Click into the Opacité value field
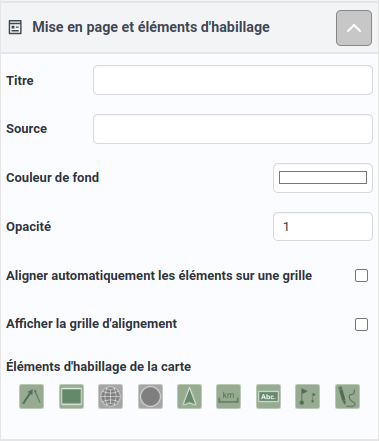The height and width of the screenshot is (441, 380). (323, 227)
